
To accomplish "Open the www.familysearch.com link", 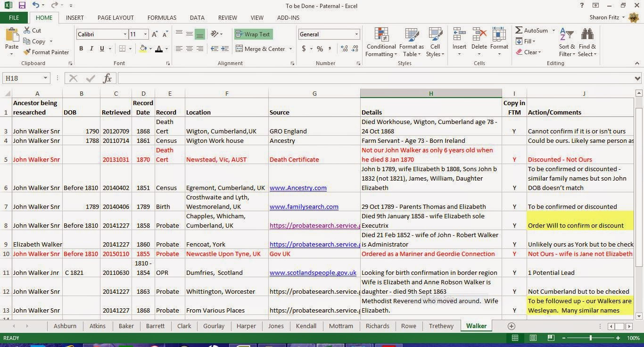I will click(x=304, y=207).
